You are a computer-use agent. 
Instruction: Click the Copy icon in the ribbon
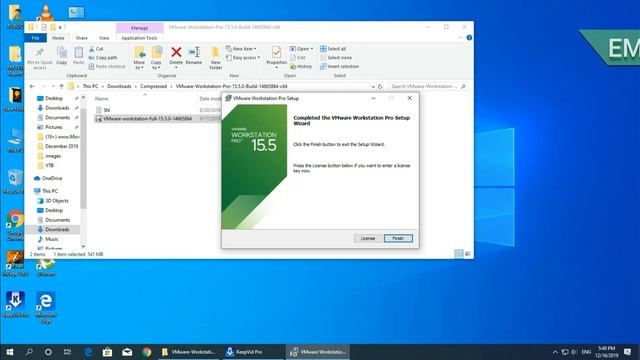tap(62, 56)
